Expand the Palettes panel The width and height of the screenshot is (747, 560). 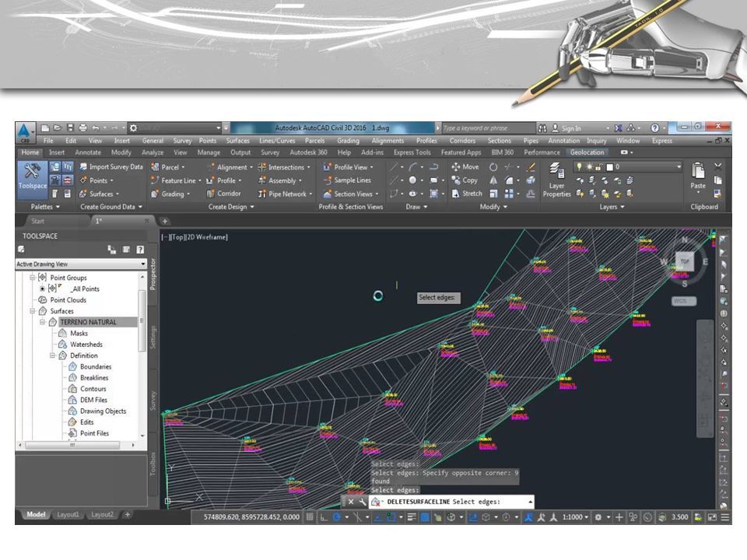[x=45, y=207]
